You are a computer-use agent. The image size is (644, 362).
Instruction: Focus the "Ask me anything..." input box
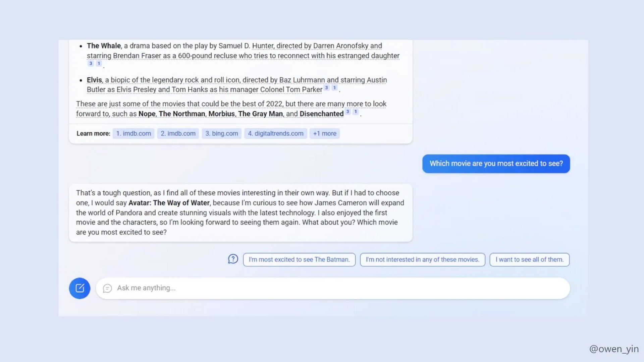pyautogui.click(x=333, y=288)
